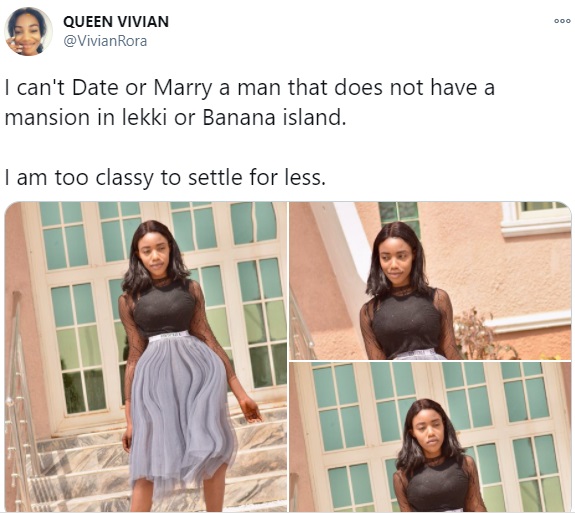575x515 pixels.
Task: Open the top-right photo by peach wall
Action: pos(430,281)
